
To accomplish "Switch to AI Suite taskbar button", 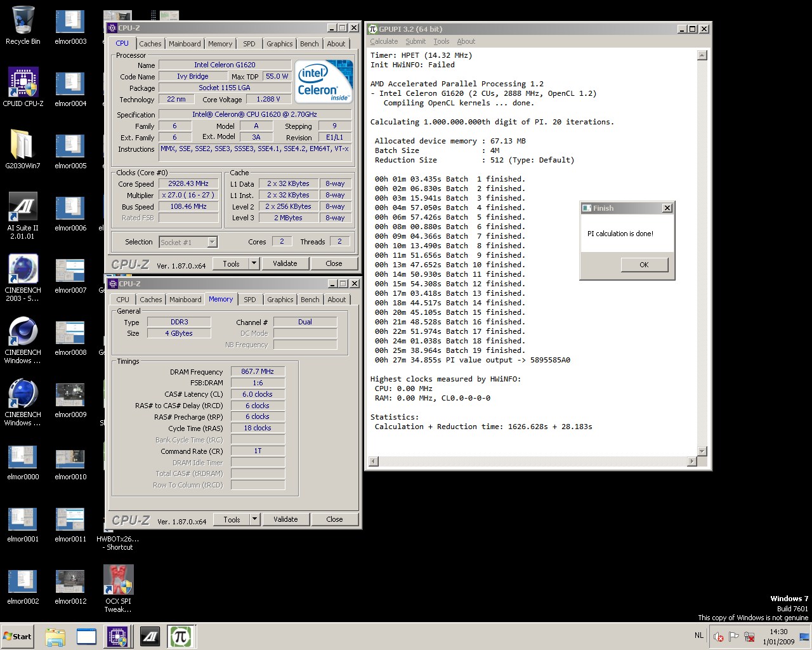I will tap(150, 637).
